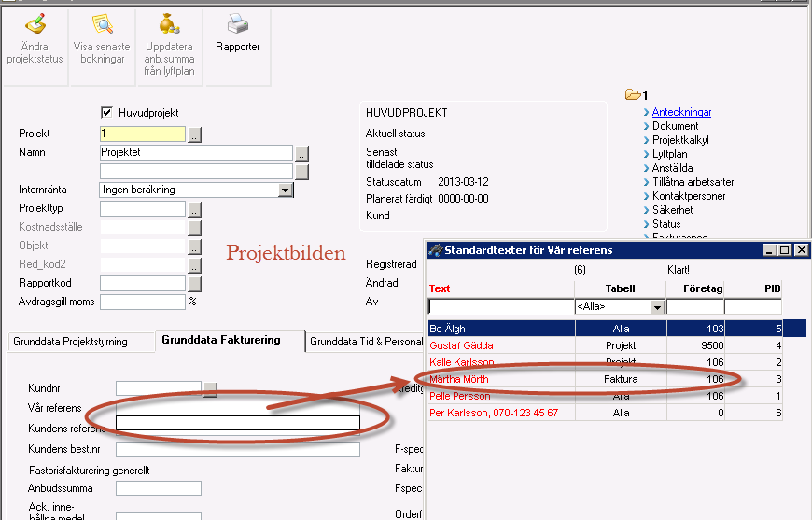This screenshot has height=520, width=812.
Task: Click the PID filter input field
Action: tap(753, 306)
